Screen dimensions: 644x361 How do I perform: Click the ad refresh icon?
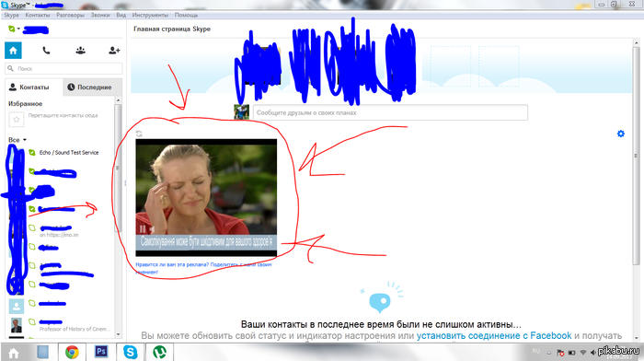point(139,134)
